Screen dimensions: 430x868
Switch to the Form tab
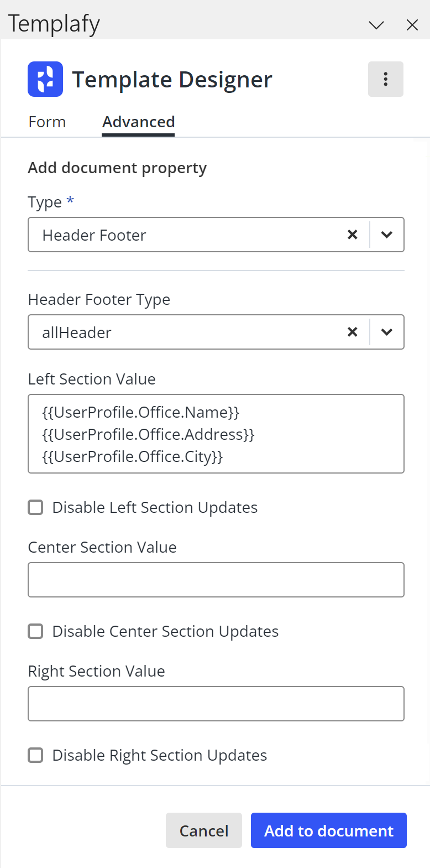[47, 122]
